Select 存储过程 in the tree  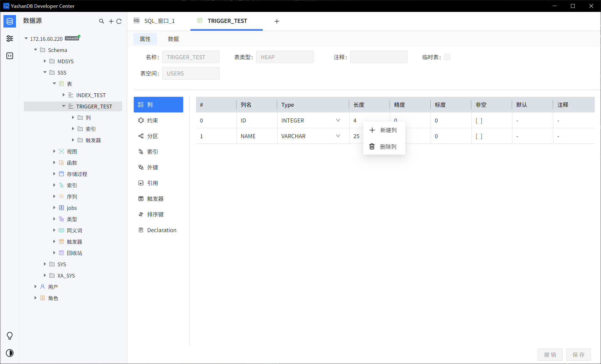click(x=77, y=174)
